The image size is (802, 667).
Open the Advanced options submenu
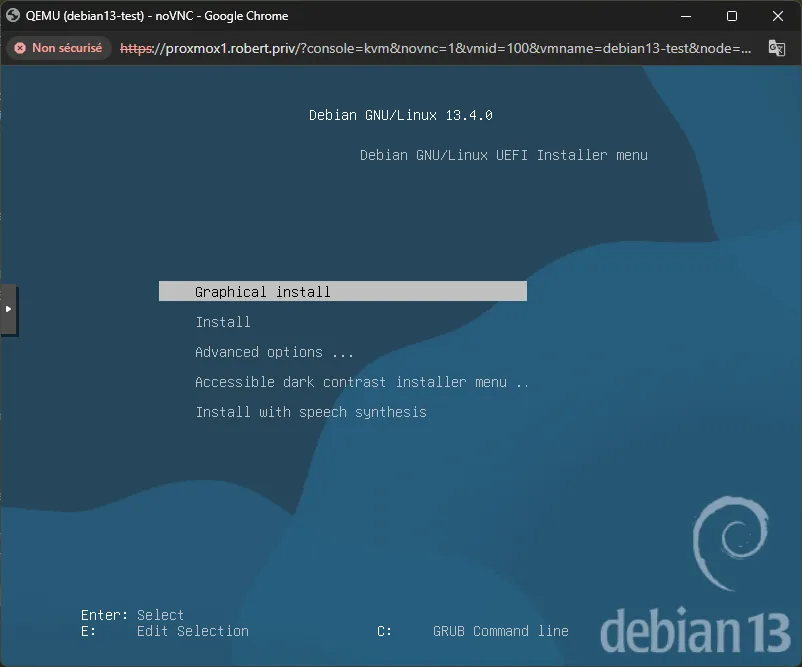click(274, 351)
